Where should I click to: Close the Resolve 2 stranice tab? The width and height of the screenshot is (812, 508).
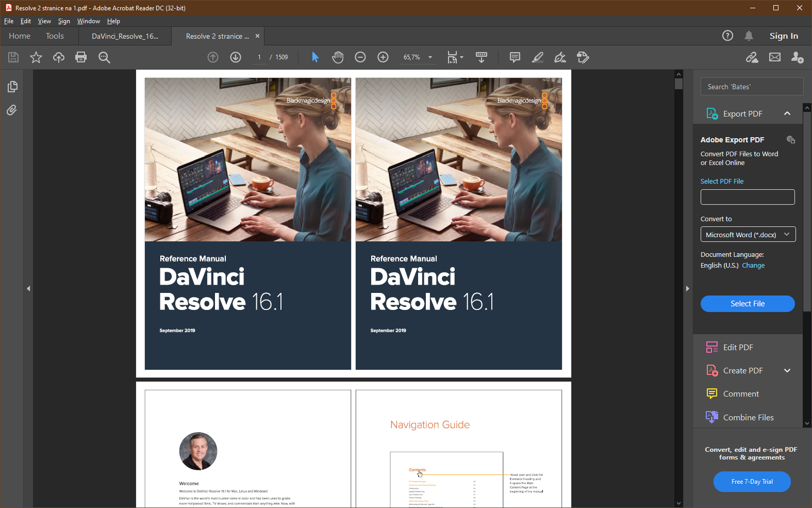point(257,36)
